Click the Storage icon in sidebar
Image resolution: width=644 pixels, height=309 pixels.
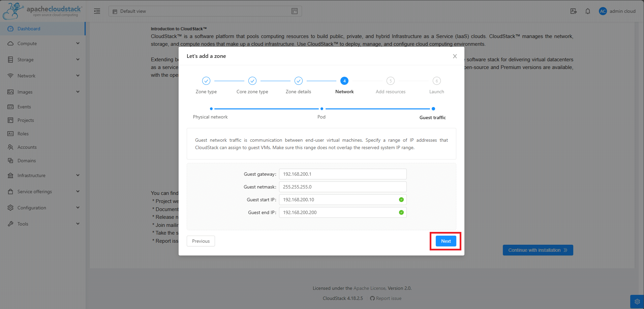tap(10, 60)
